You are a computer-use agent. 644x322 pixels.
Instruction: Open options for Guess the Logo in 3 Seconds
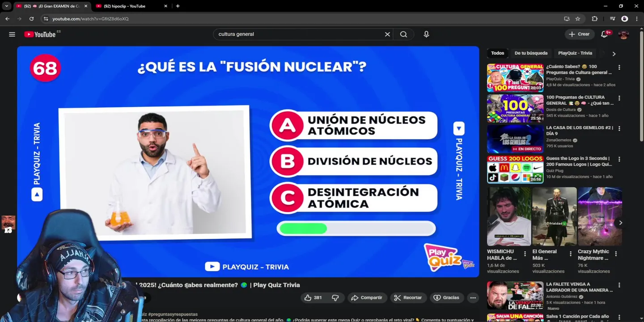[x=619, y=159]
